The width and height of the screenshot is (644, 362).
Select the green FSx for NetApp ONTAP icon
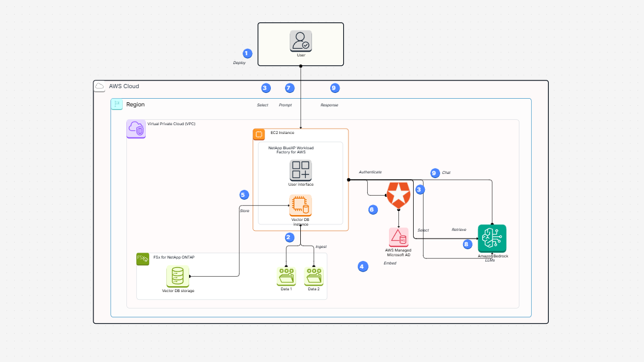tap(143, 259)
